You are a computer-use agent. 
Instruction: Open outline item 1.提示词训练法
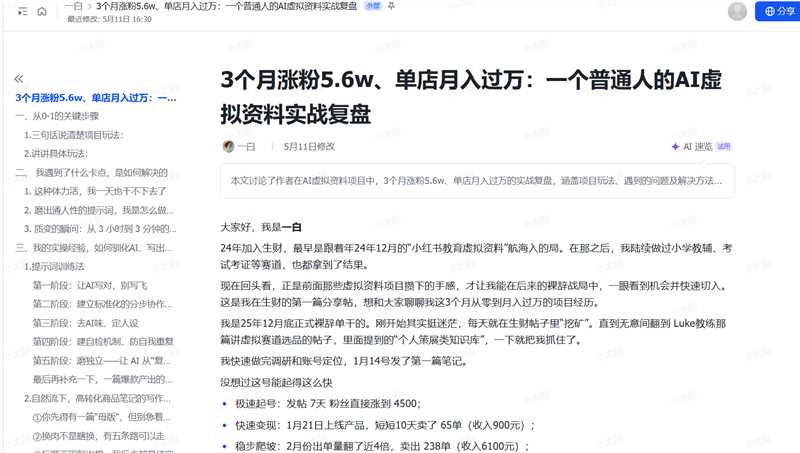click(54, 267)
